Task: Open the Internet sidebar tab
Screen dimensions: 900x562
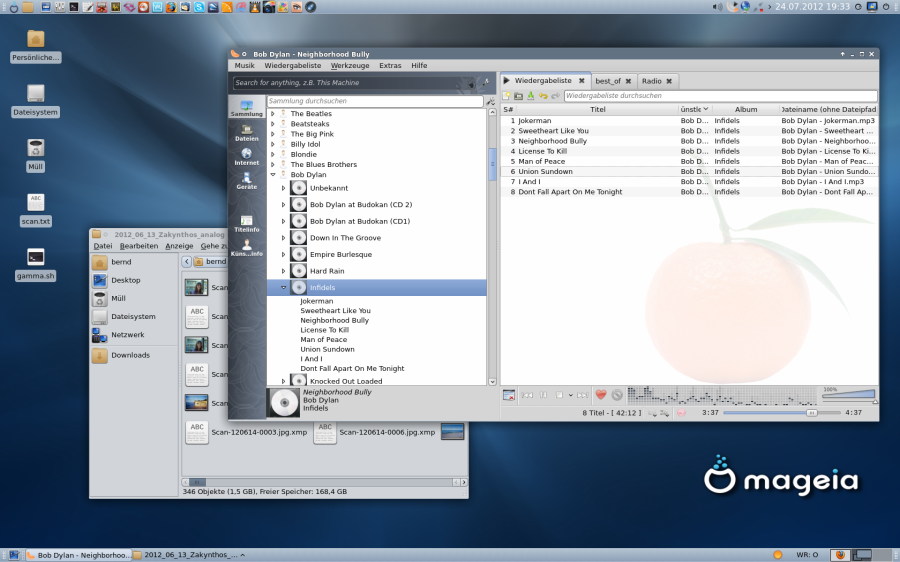Action: point(247,157)
